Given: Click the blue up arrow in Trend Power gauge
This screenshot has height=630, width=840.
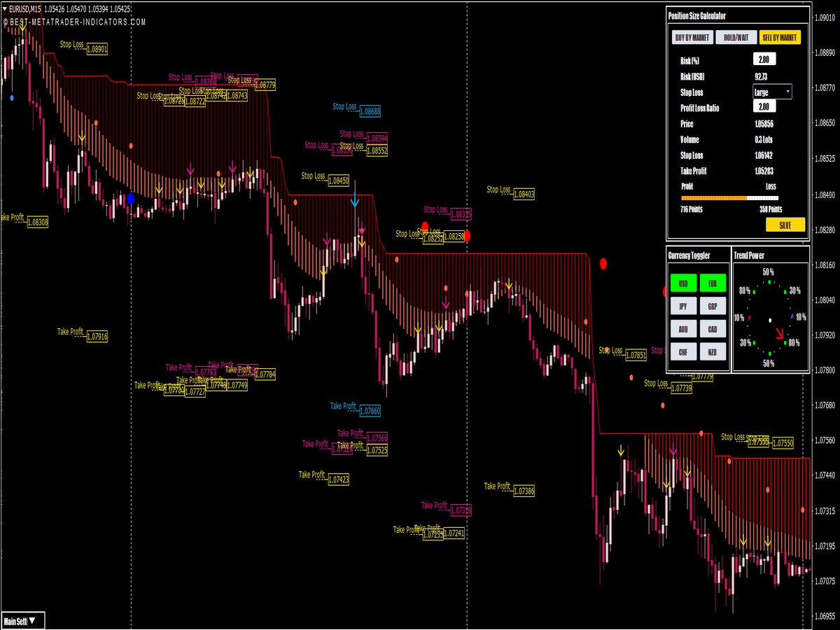Looking at the screenshot, I should 792,316.
